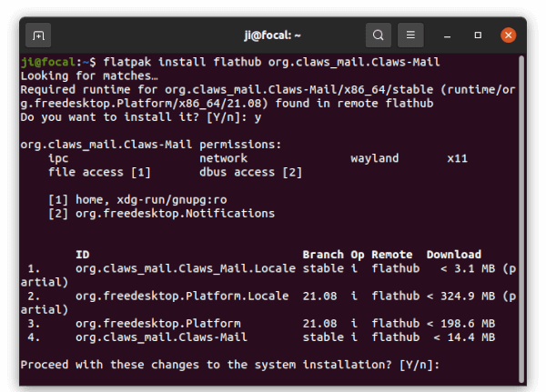Screen dimensions: 546x392
Task: Open a new terminal tab
Action: [x=38, y=35]
